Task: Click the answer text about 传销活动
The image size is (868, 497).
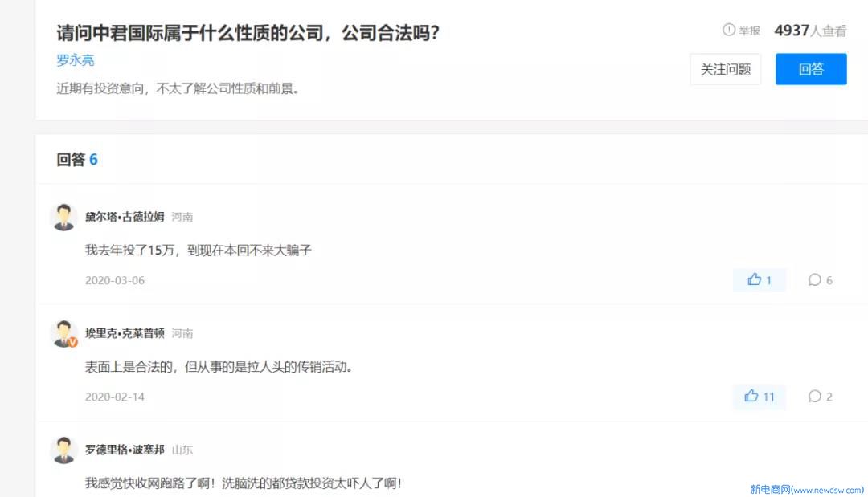Action: click(x=219, y=367)
